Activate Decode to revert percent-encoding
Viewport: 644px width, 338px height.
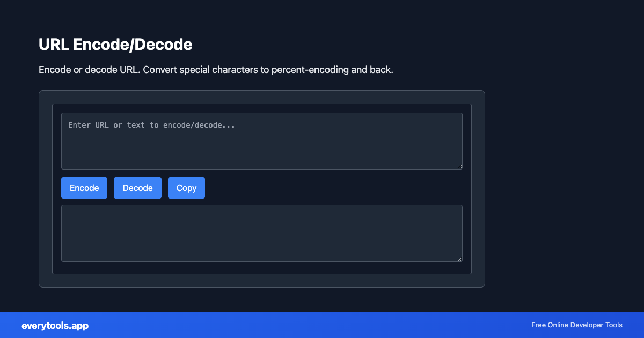point(137,187)
